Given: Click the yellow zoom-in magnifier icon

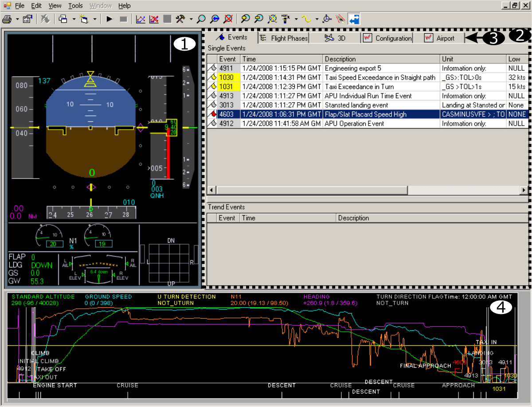Looking at the screenshot, I should click(x=245, y=19).
